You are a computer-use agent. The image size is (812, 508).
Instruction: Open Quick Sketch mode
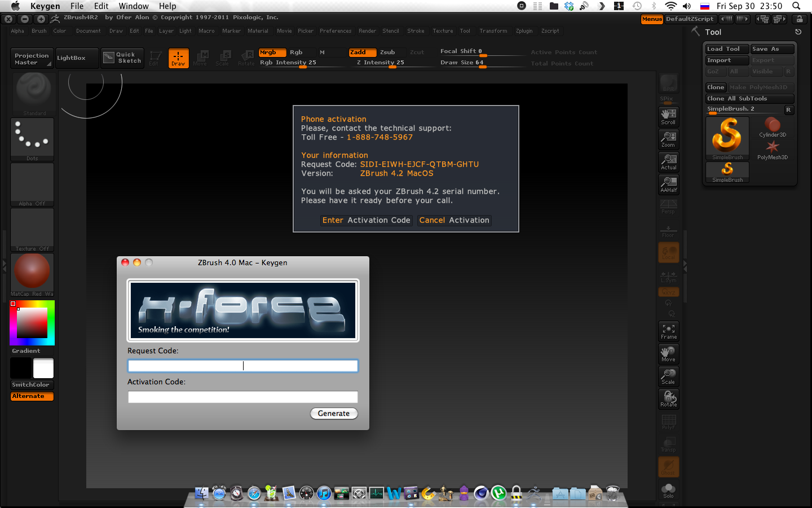click(x=122, y=58)
